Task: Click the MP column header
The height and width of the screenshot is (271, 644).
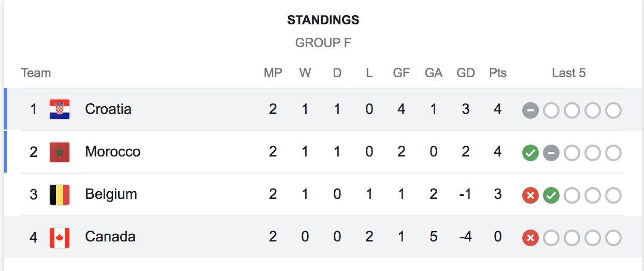Action: (x=273, y=73)
